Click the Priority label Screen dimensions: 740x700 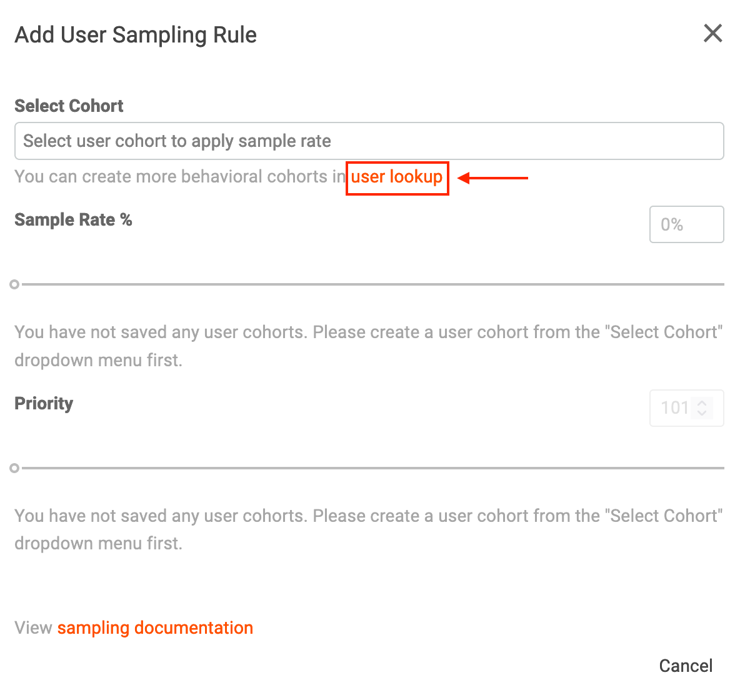point(43,403)
